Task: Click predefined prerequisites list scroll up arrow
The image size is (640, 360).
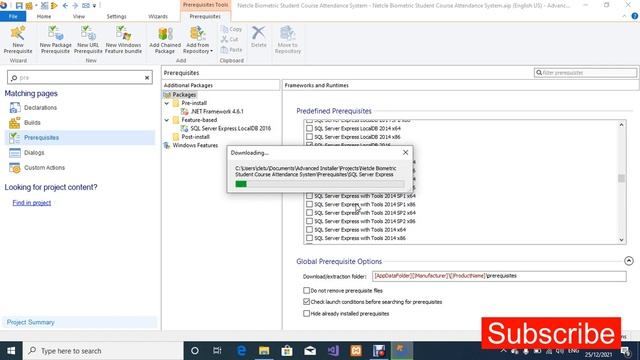Action: pos(621,124)
